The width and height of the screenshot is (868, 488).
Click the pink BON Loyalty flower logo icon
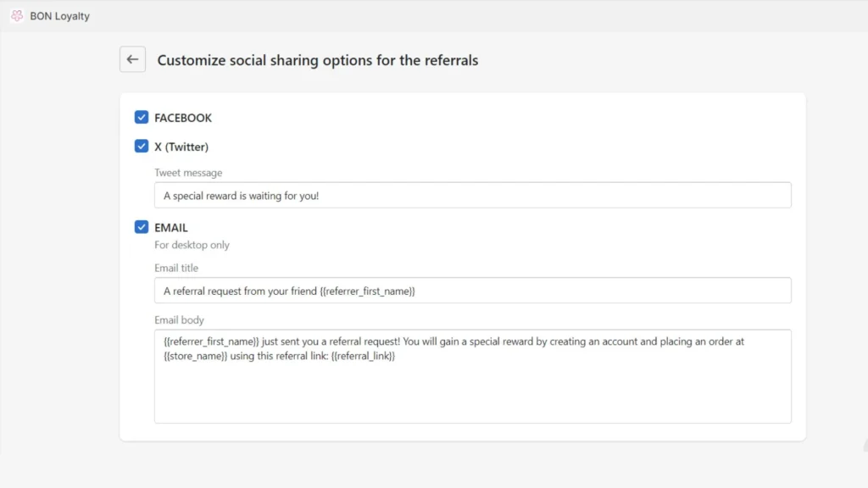(15, 15)
